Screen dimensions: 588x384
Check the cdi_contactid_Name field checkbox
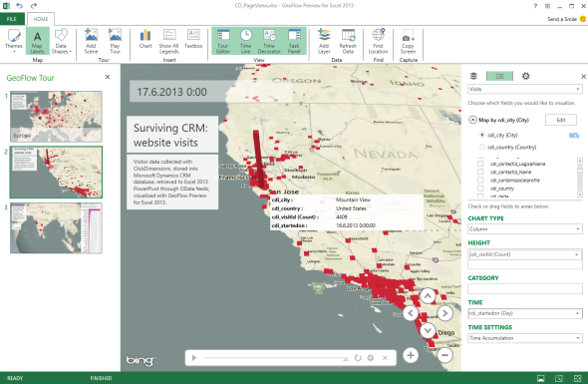(x=480, y=172)
